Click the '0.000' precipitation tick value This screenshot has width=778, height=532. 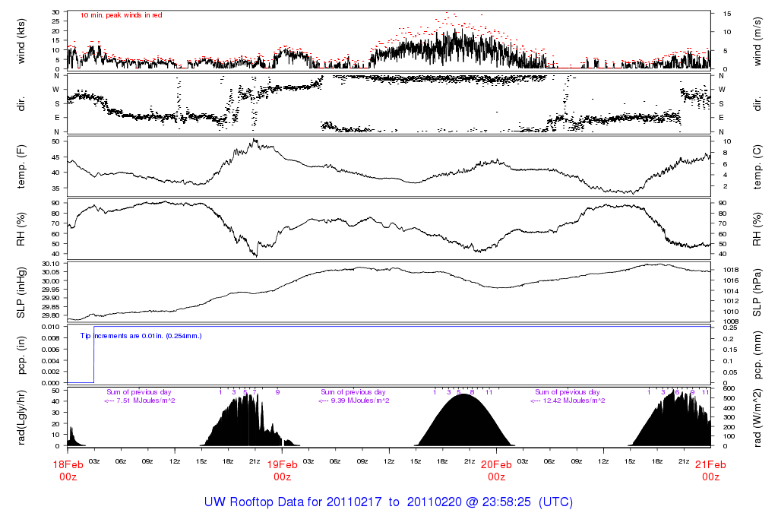[50, 383]
